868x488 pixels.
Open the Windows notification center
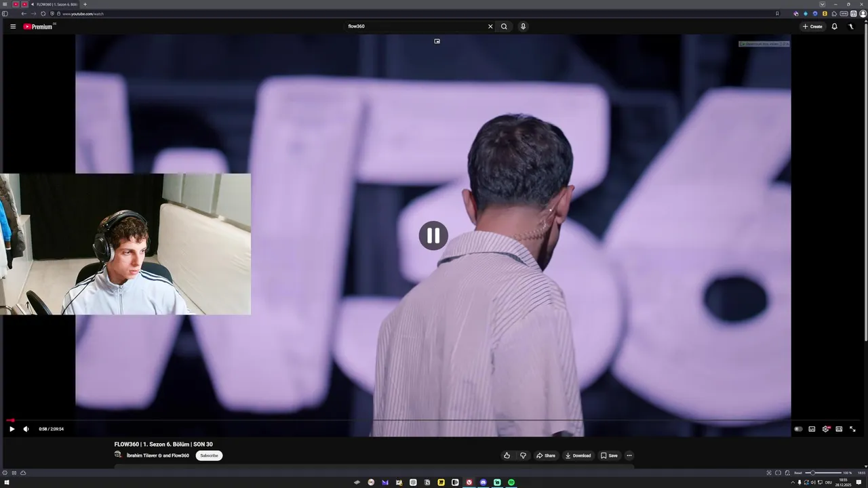click(x=859, y=483)
